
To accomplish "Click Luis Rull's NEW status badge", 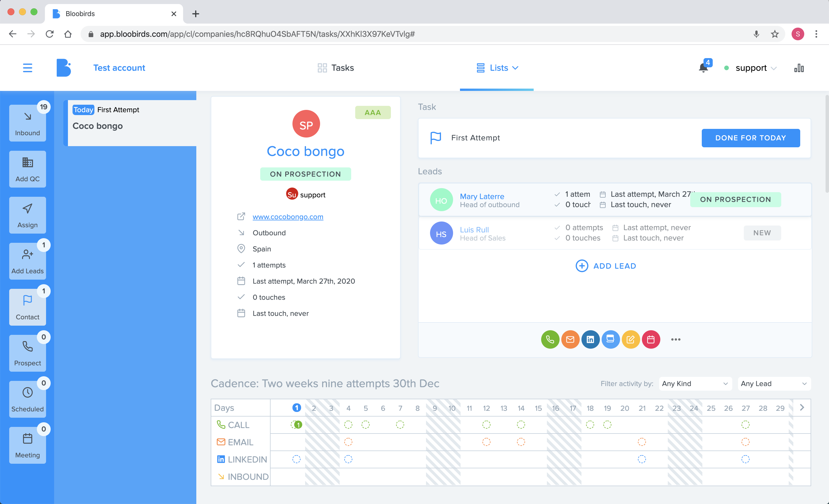I will pos(762,233).
